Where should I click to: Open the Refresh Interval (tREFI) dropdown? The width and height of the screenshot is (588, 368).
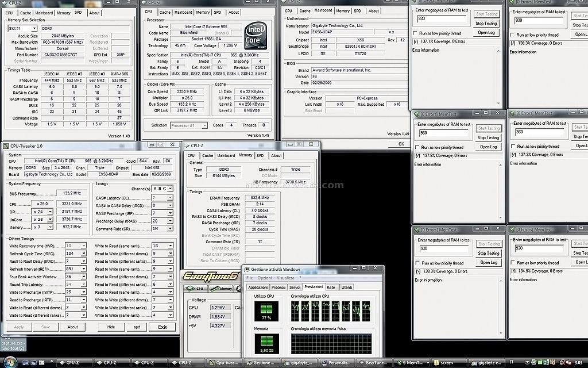84,269
